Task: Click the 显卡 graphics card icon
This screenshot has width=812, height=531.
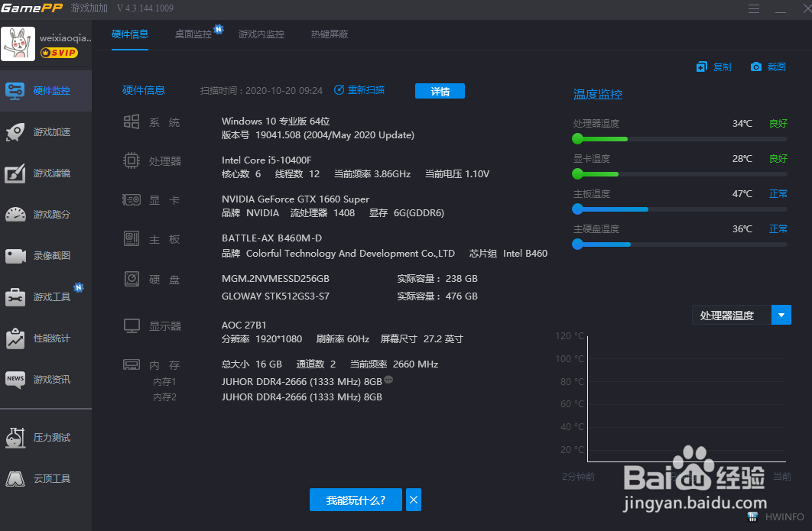Action: (x=131, y=199)
